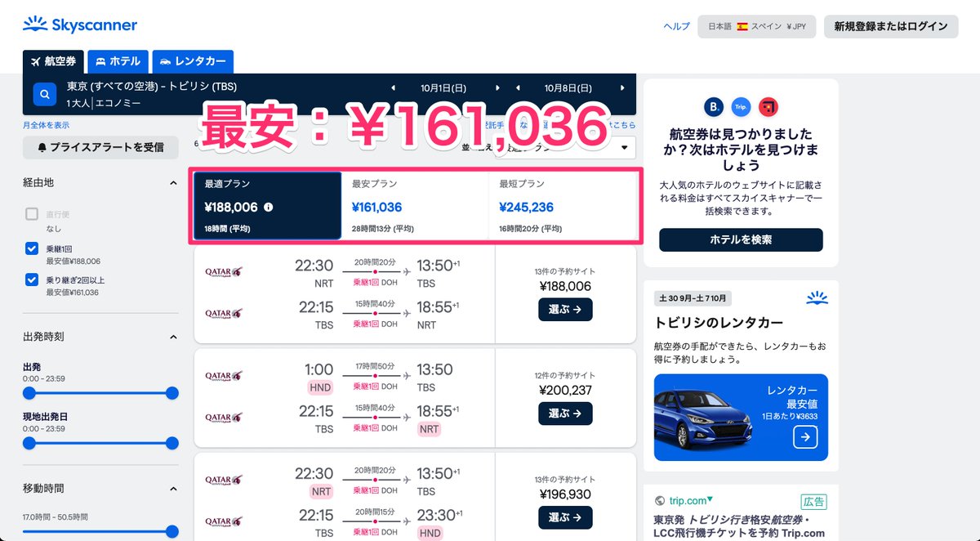
Task: Click info icon next to ¥188,006
Action: pyautogui.click(x=268, y=208)
